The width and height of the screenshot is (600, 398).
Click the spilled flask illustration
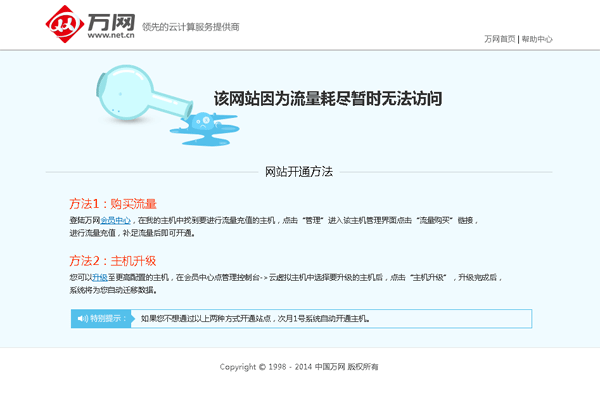pyautogui.click(x=167, y=105)
